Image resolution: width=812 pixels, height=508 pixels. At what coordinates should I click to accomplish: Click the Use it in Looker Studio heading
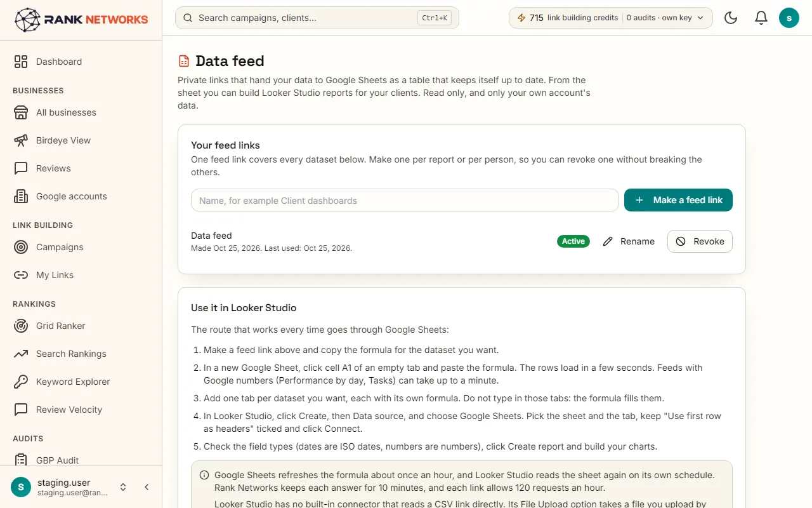click(x=244, y=308)
